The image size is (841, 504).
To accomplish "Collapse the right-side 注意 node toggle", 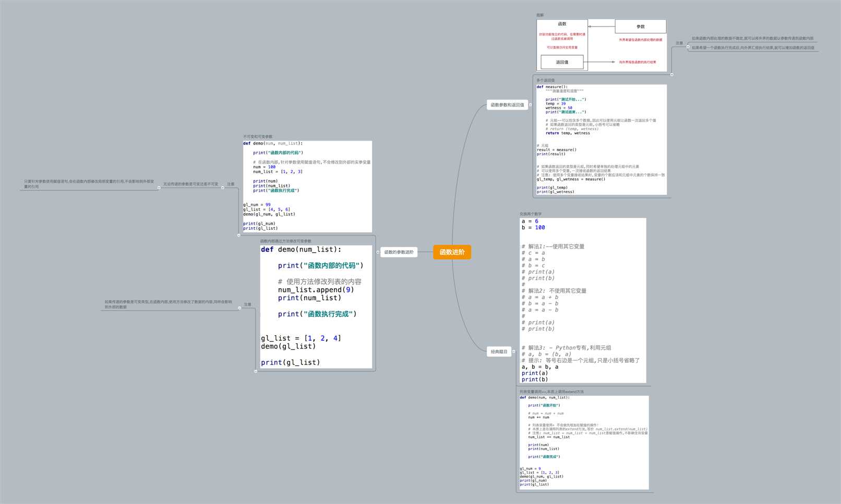I will click(x=688, y=47).
